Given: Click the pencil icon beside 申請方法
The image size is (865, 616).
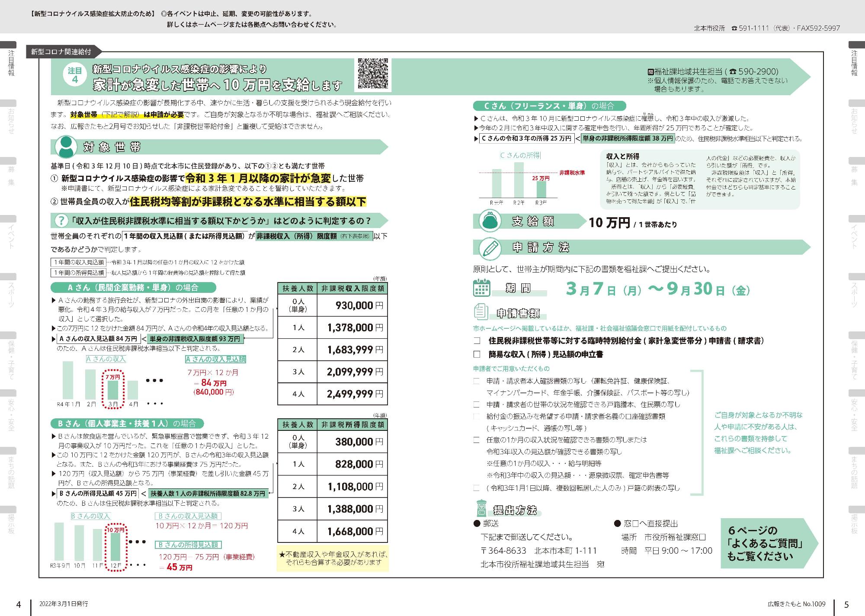Looking at the screenshot, I should pos(490,248).
